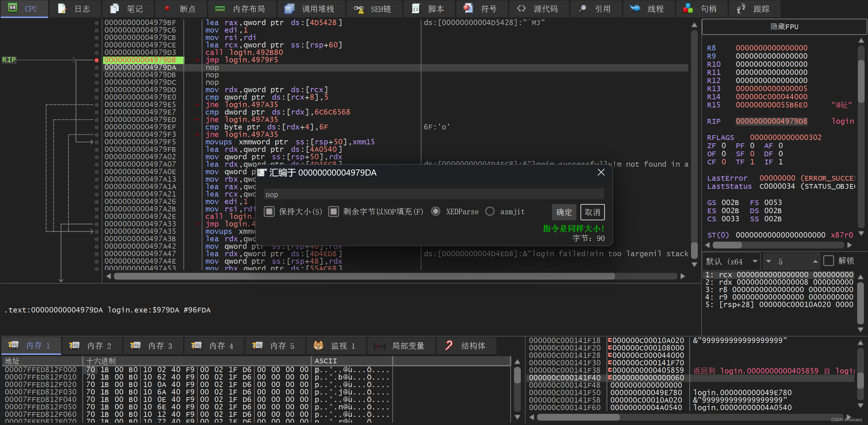Image resolution: width=868 pixels, height=425 pixels.
Task: Toggle the 保持大小(S) checkbox
Action: tap(269, 212)
